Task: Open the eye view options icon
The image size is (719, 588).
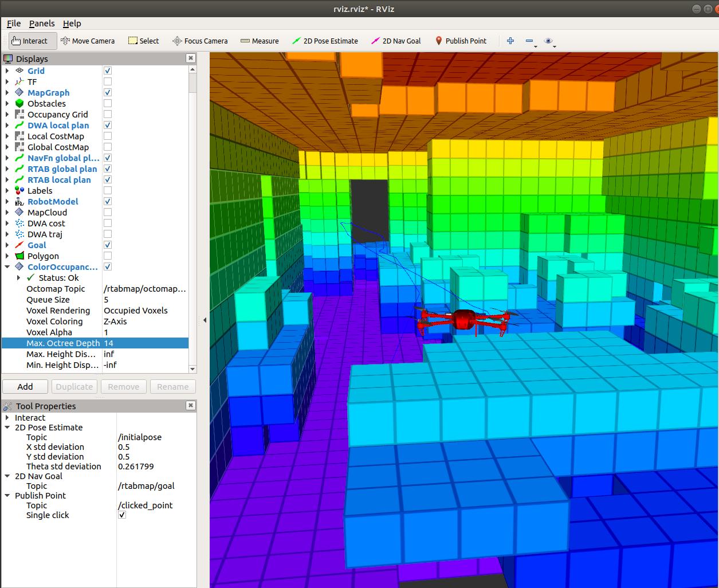Action: pos(548,41)
